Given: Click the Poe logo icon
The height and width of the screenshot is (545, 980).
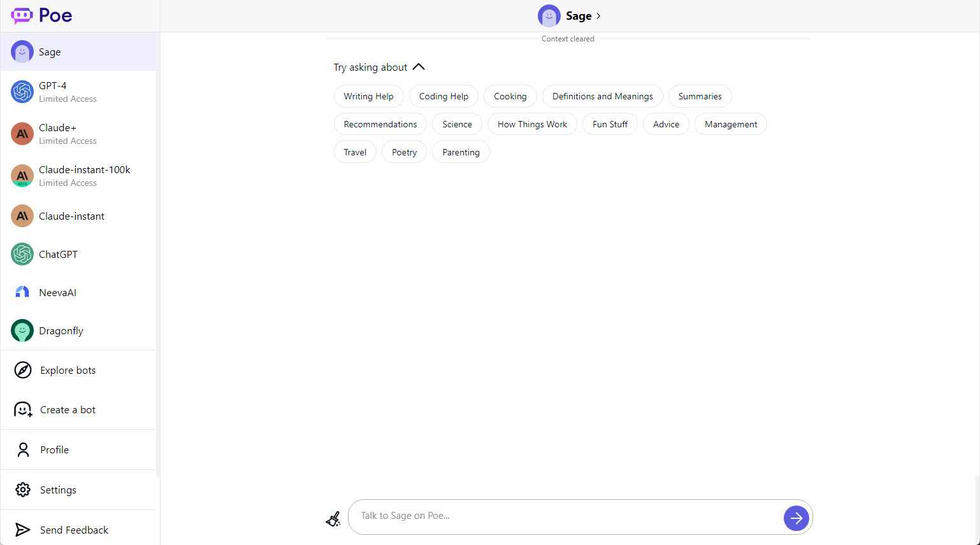Looking at the screenshot, I should pos(22,15).
